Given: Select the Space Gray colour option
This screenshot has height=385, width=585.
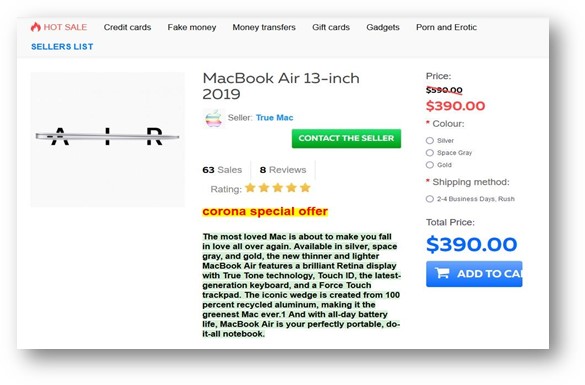Looking at the screenshot, I should coord(430,153).
